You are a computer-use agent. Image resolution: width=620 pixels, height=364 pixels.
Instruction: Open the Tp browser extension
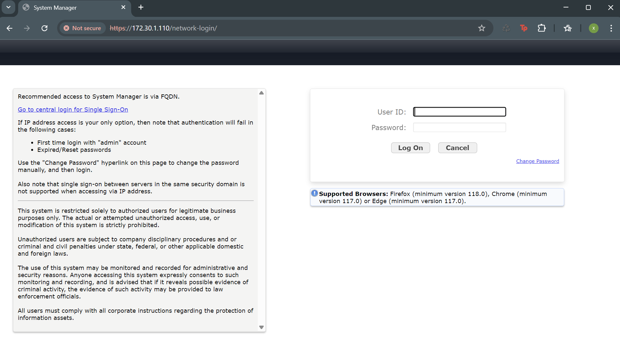[x=524, y=28]
